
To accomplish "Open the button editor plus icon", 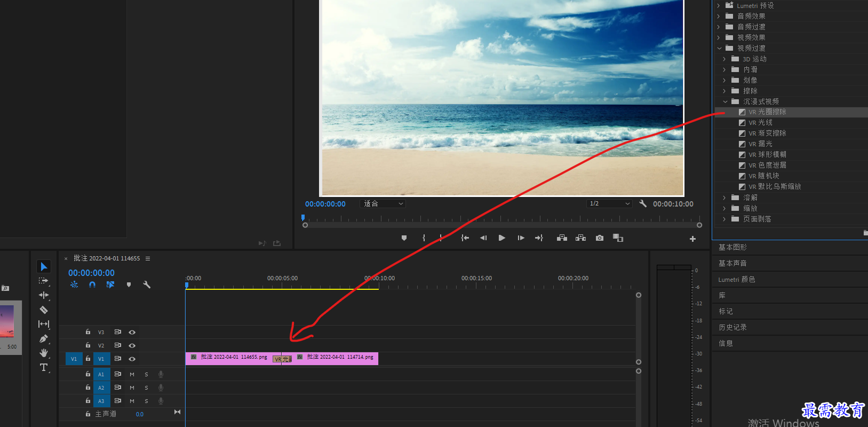I will (692, 239).
